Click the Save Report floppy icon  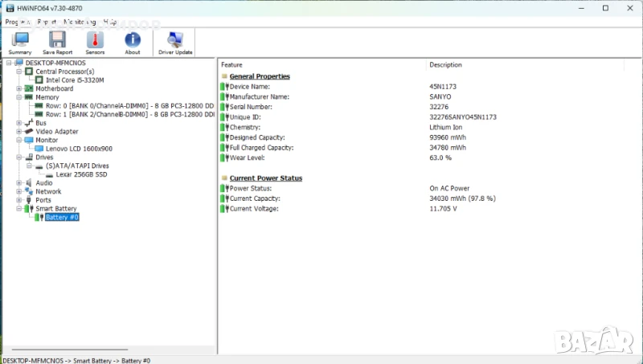[57, 42]
